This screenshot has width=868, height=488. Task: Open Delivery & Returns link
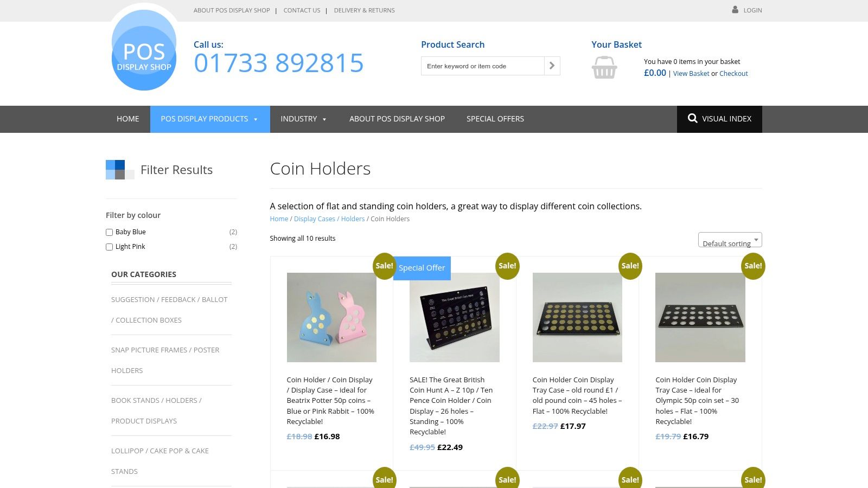click(365, 10)
